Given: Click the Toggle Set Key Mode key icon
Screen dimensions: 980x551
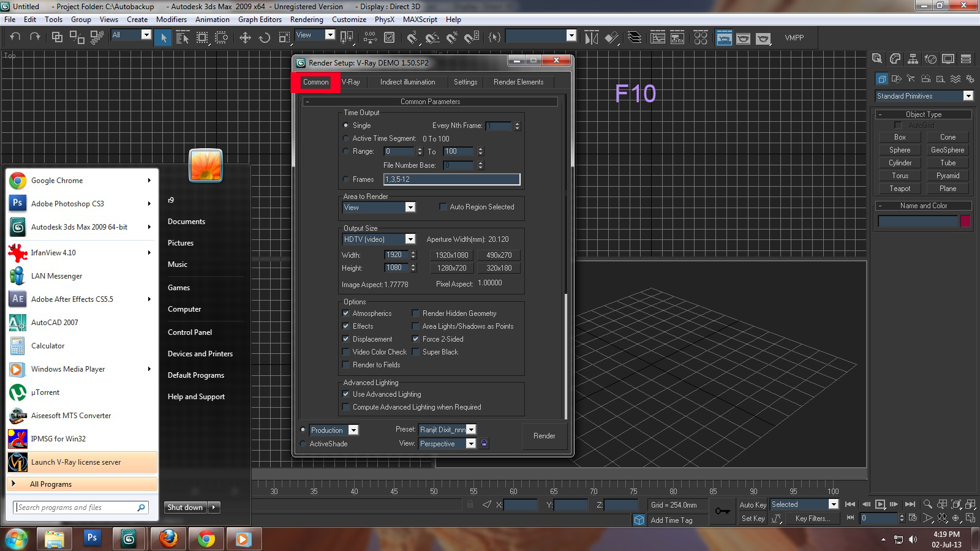Looking at the screenshot, I should (x=723, y=511).
